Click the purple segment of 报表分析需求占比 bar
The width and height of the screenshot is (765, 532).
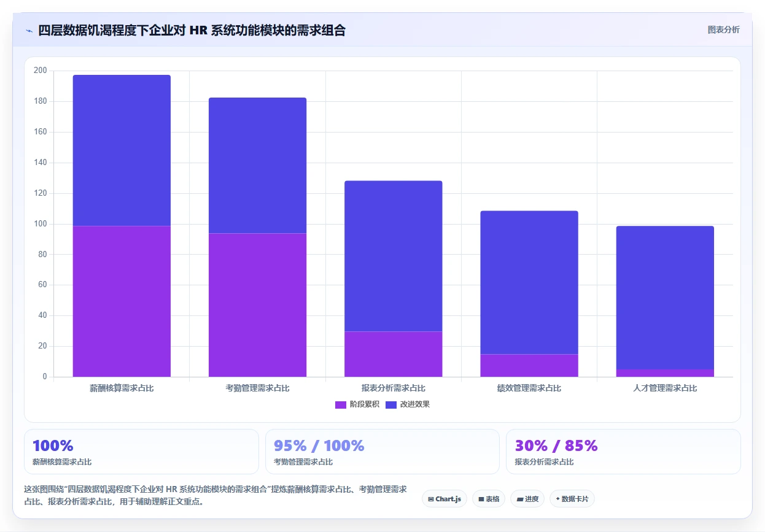[393, 354]
